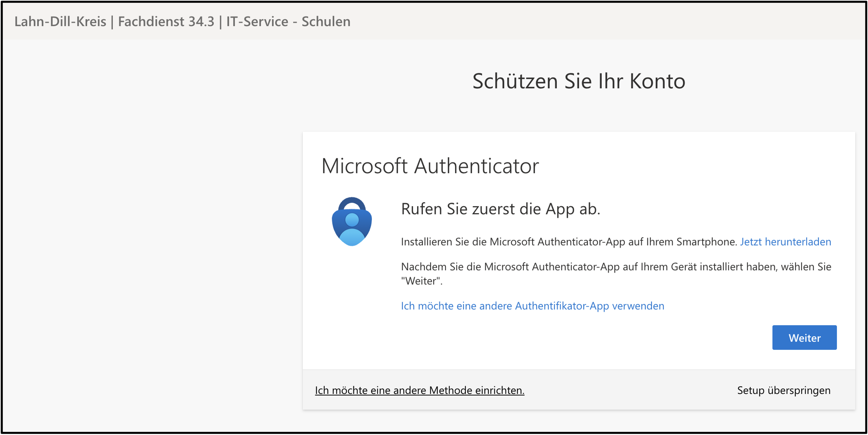Click Lahn-Dill-Kreis in the header banner

(x=60, y=22)
